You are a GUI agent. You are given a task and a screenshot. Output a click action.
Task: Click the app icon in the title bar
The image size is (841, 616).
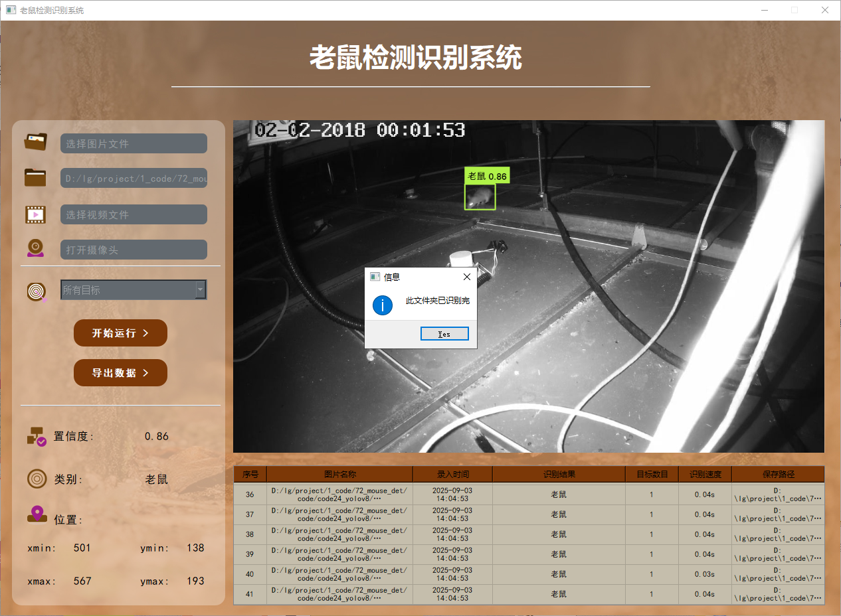(11, 10)
